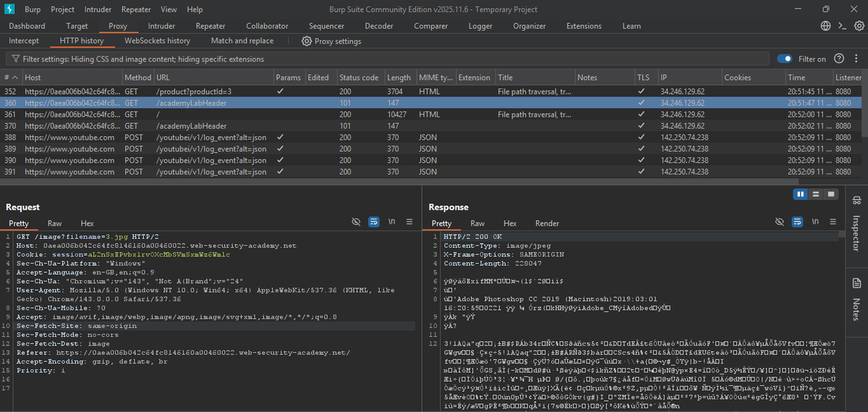
Task: Sort by the MIME type column header
Action: (435, 77)
